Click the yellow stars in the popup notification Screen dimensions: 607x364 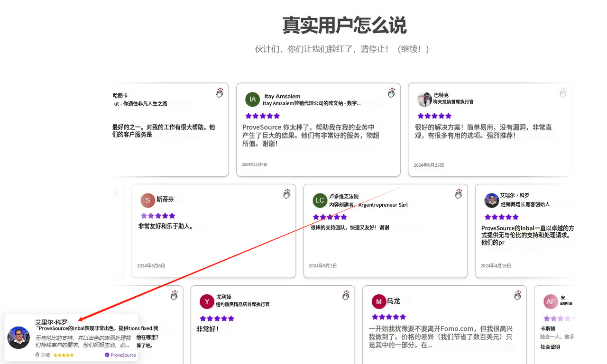pyautogui.click(x=64, y=355)
